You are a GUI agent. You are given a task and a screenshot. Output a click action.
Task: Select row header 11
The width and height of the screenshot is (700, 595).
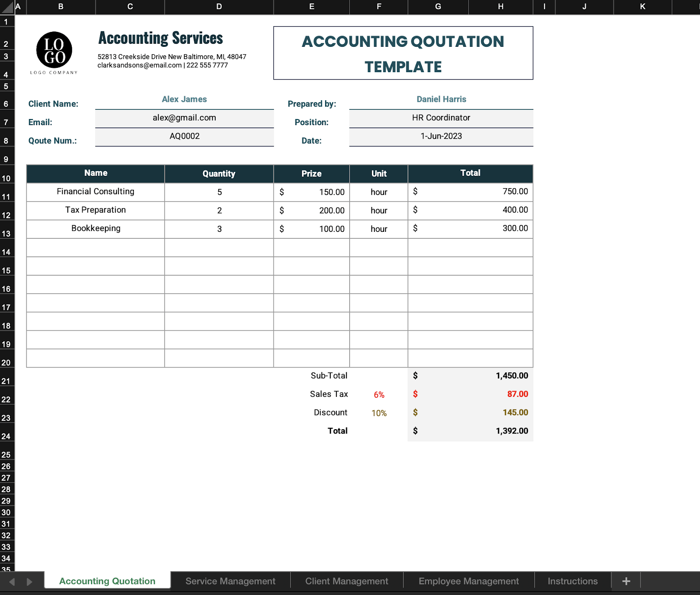point(7,197)
